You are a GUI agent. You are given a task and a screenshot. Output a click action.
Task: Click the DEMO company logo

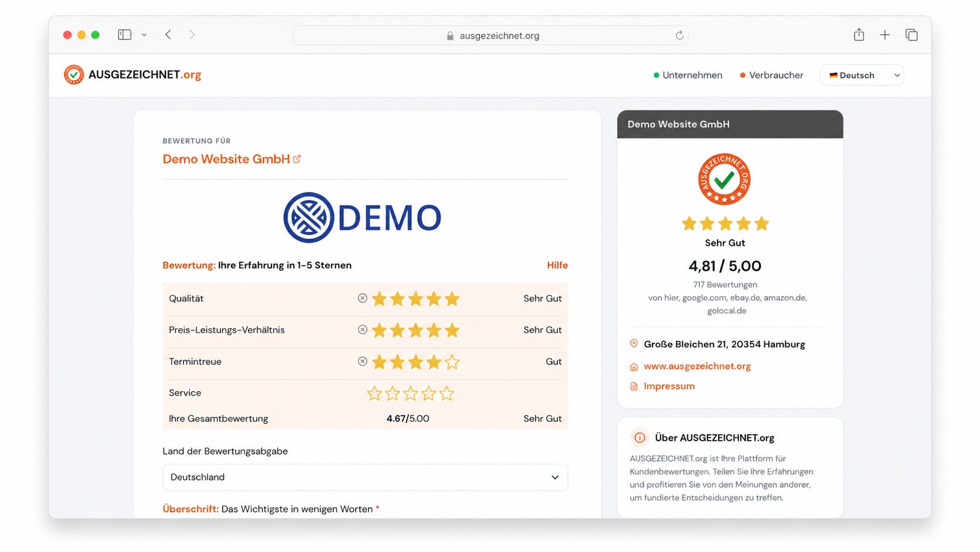[x=362, y=218]
